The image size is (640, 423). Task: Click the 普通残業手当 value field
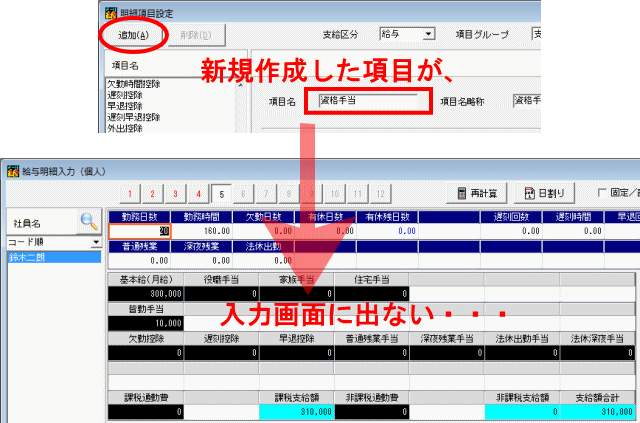(371, 353)
